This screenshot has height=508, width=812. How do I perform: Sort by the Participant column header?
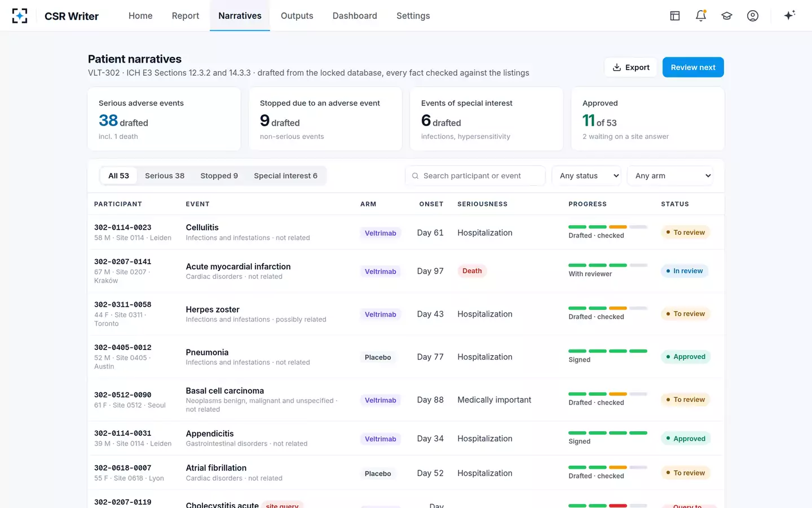[118, 204]
